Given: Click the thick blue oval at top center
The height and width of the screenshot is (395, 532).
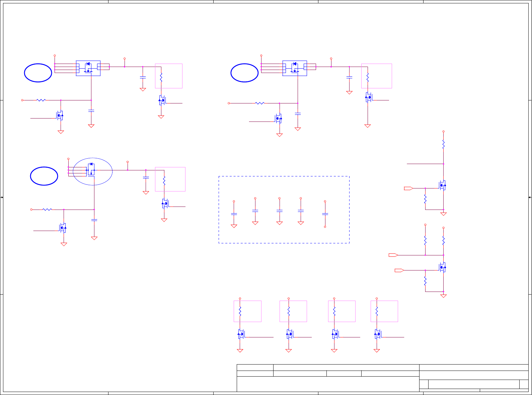Looking at the screenshot, I should tap(244, 73).
